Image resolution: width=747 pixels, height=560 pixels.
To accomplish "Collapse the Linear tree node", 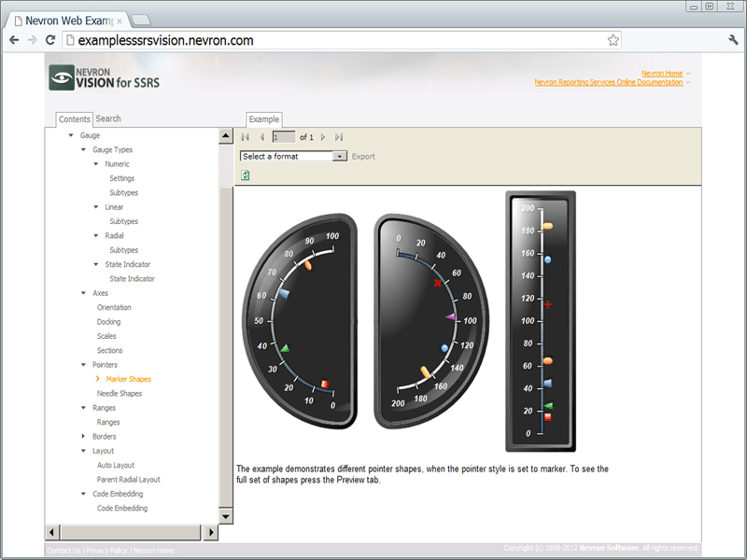I will click(96, 206).
